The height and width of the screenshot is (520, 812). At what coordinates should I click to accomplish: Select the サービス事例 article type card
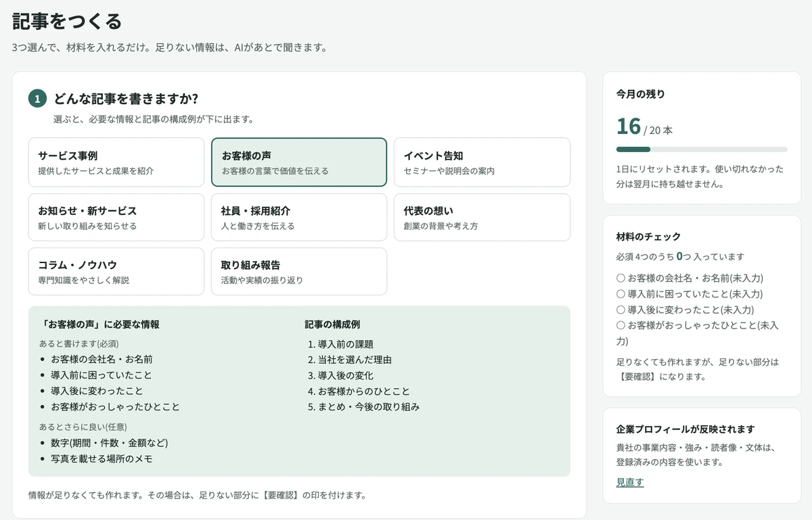pos(116,162)
